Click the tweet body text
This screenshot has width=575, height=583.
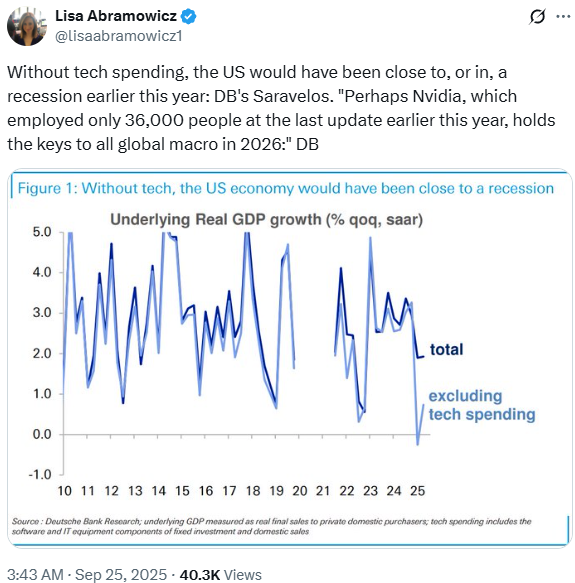pyautogui.click(x=281, y=108)
